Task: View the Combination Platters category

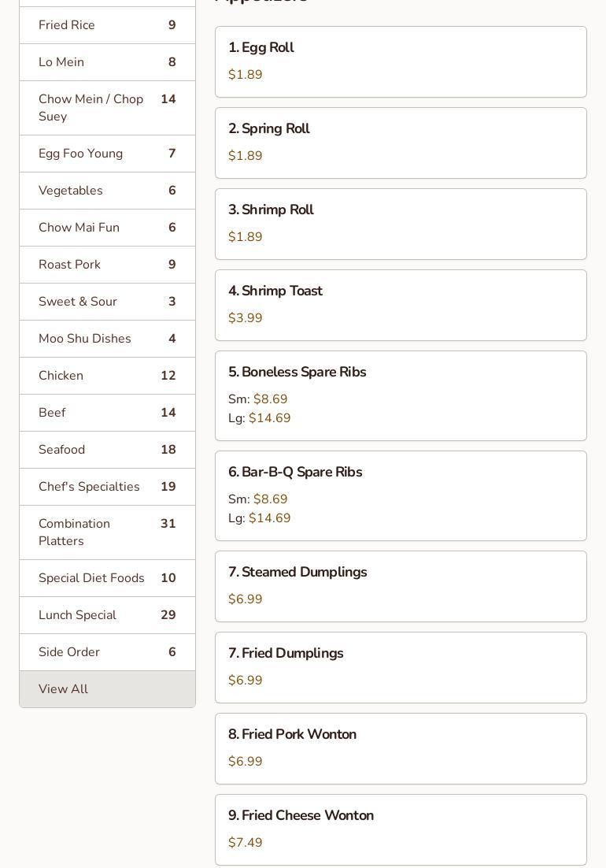Action: [107, 532]
